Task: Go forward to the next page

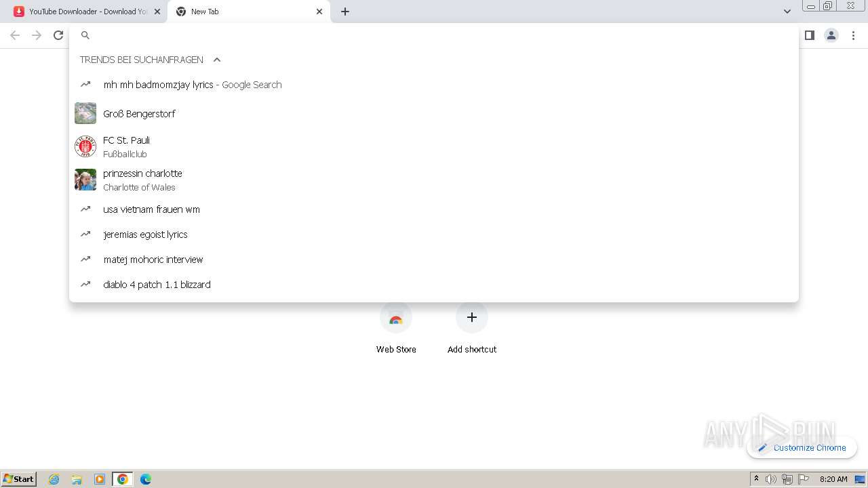Action: (37, 35)
